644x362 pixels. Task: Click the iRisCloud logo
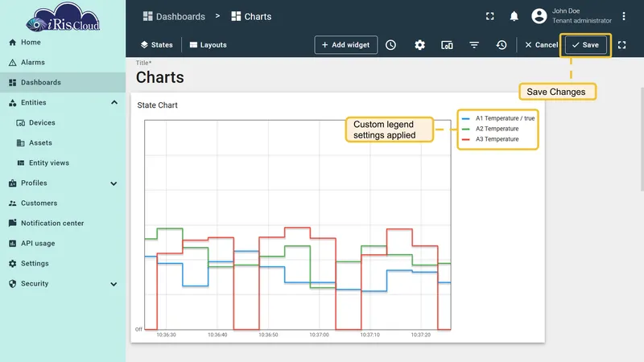[x=63, y=18]
